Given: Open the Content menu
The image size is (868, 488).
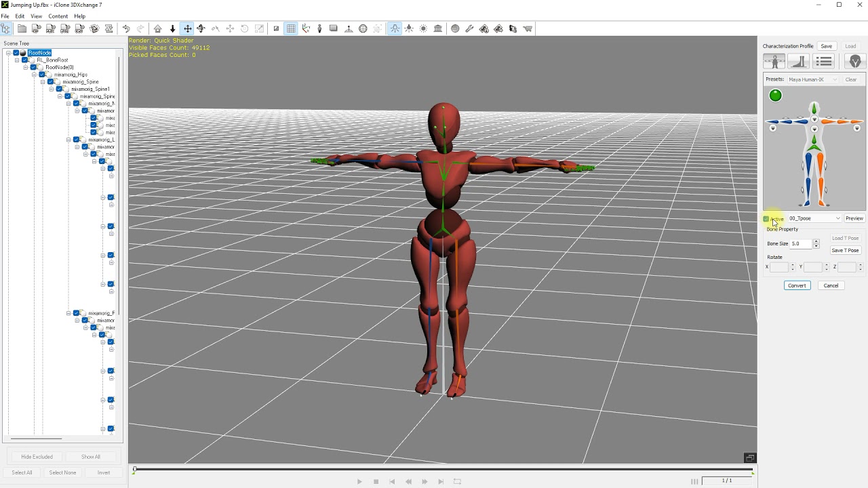Looking at the screenshot, I should tap(58, 16).
